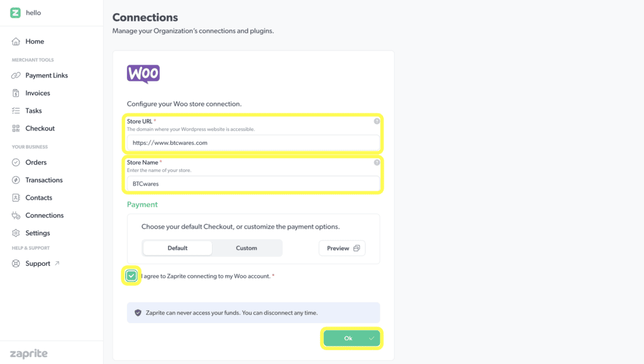This screenshot has width=644, height=364.
Task: Click the Preview button
Action: coord(342,248)
